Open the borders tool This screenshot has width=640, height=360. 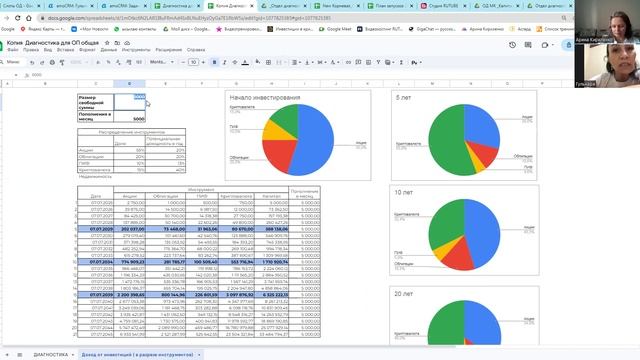(x=268, y=62)
